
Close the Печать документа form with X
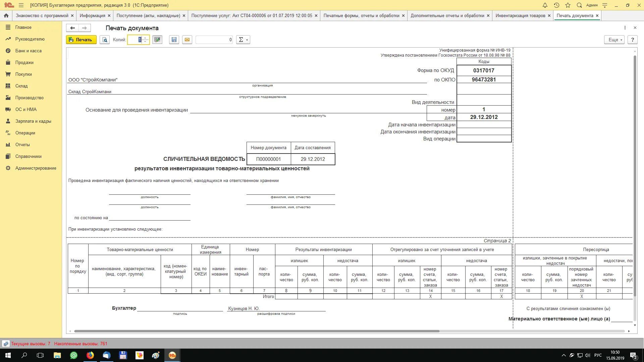pos(635,28)
